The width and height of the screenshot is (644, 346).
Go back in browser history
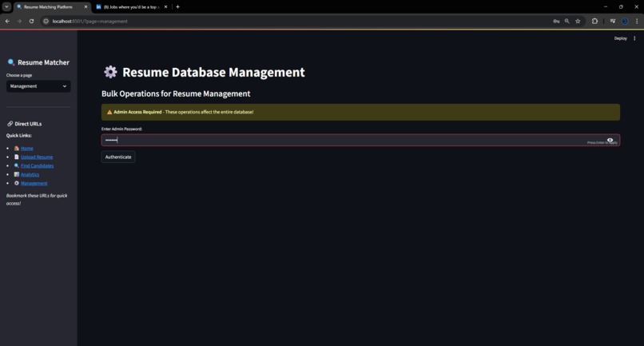tap(7, 21)
